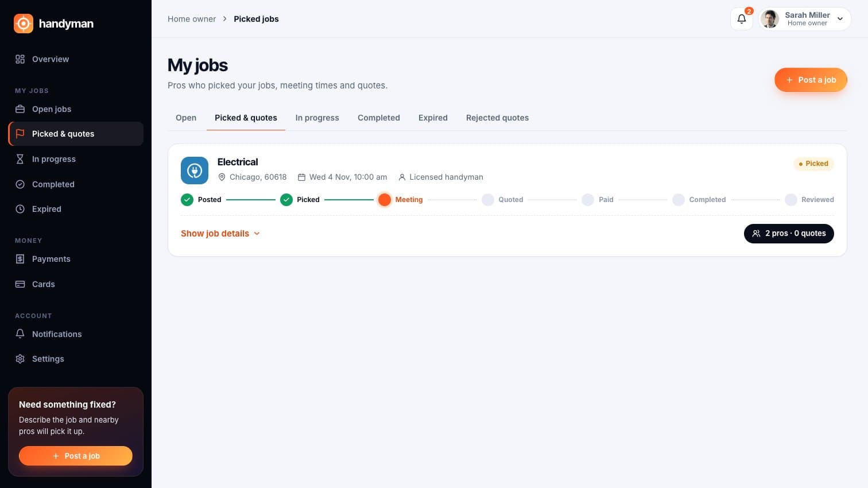This screenshot has height=488, width=868.
Task: Click the Cards credit card icon
Action: pyautogui.click(x=20, y=284)
